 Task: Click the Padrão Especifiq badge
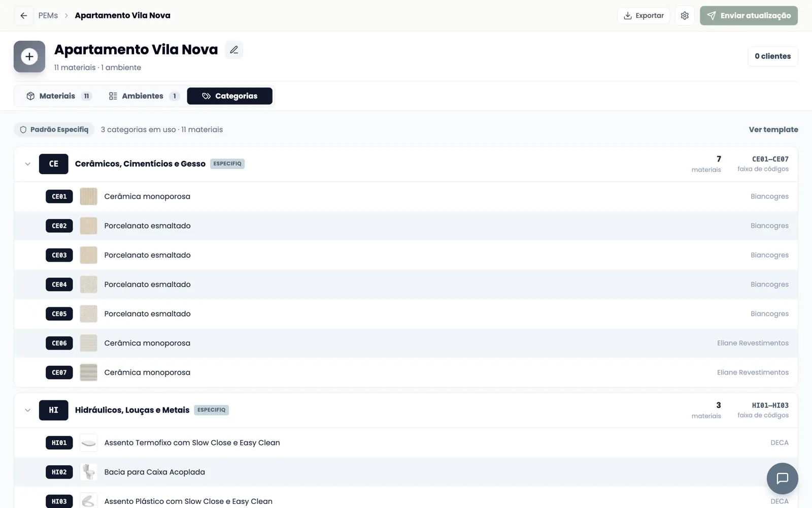(54, 130)
